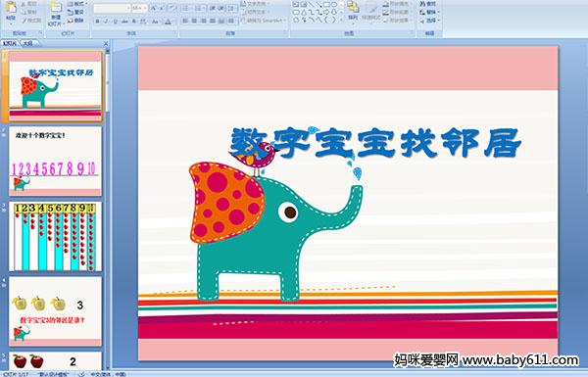
Task: Open the font name dropdown
Action: click(x=112, y=8)
